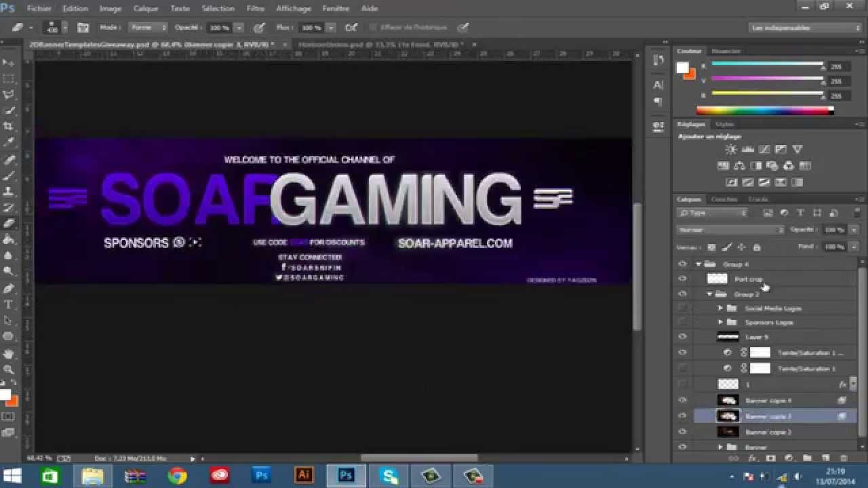Add a Curves adjustment

click(x=764, y=149)
